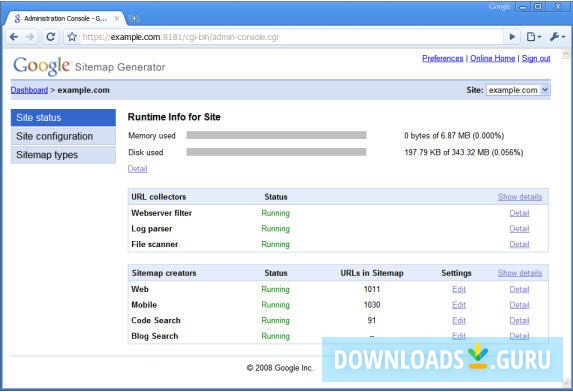
Task: Open the Site configuration section
Action: (x=63, y=136)
